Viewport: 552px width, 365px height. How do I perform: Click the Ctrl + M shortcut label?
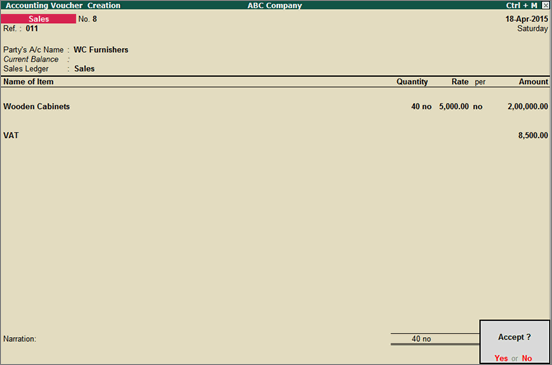point(521,5)
